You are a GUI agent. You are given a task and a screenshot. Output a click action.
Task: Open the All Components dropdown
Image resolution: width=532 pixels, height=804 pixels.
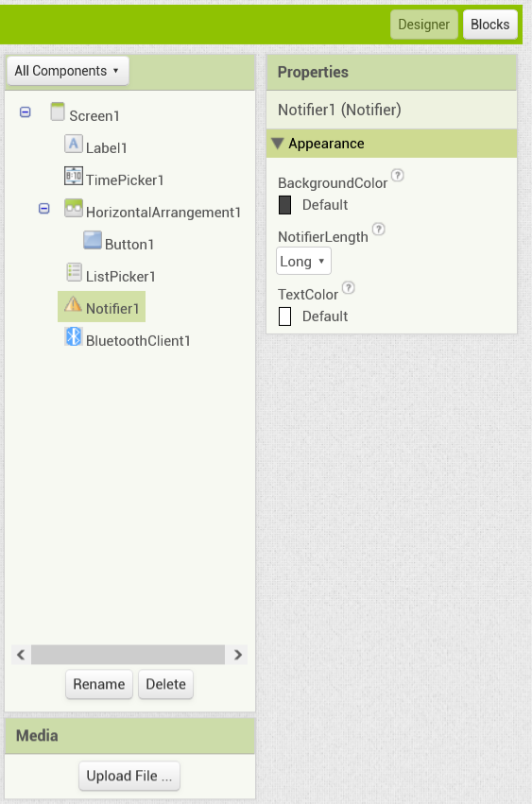68,71
